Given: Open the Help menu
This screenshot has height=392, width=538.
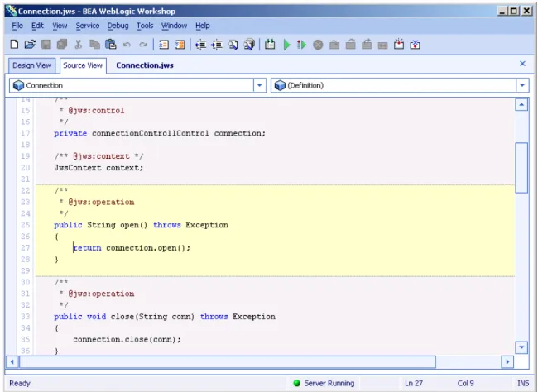Looking at the screenshot, I should 203,26.
